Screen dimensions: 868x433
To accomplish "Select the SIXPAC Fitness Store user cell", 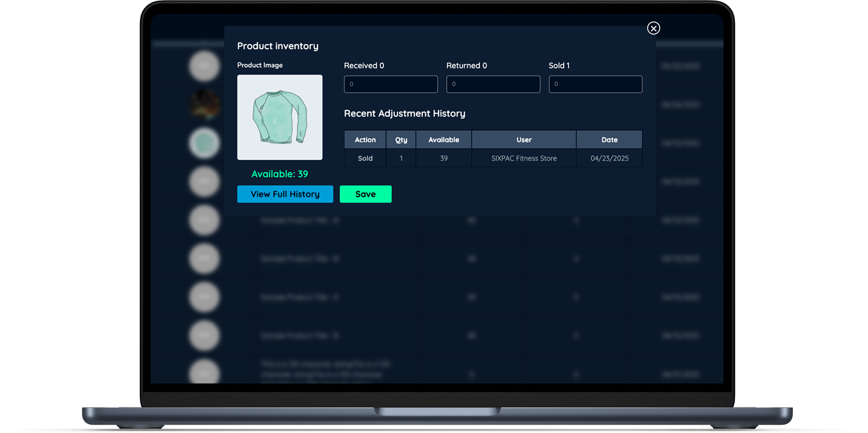I will click(524, 158).
